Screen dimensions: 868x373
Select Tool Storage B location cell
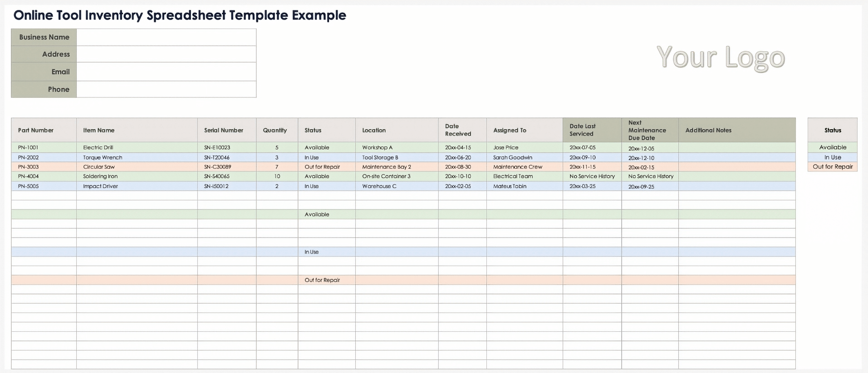pyautogui.click(x=397, y=157)
